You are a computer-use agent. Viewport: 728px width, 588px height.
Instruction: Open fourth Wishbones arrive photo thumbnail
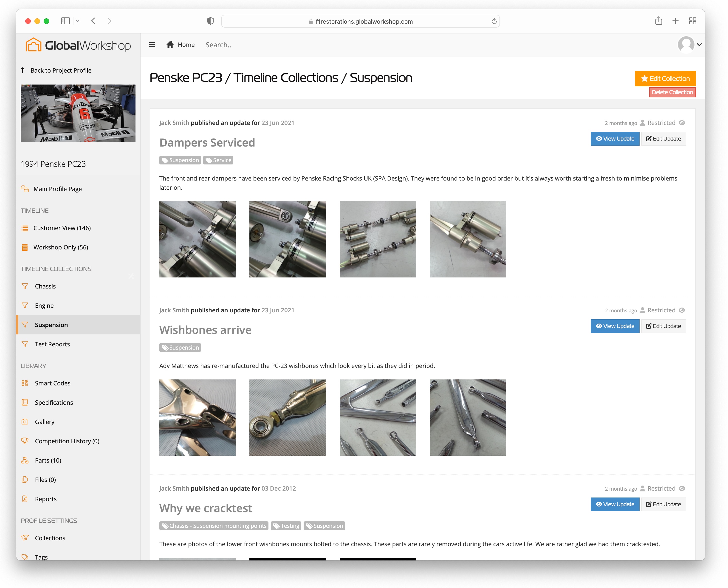(x=468, y=418)
